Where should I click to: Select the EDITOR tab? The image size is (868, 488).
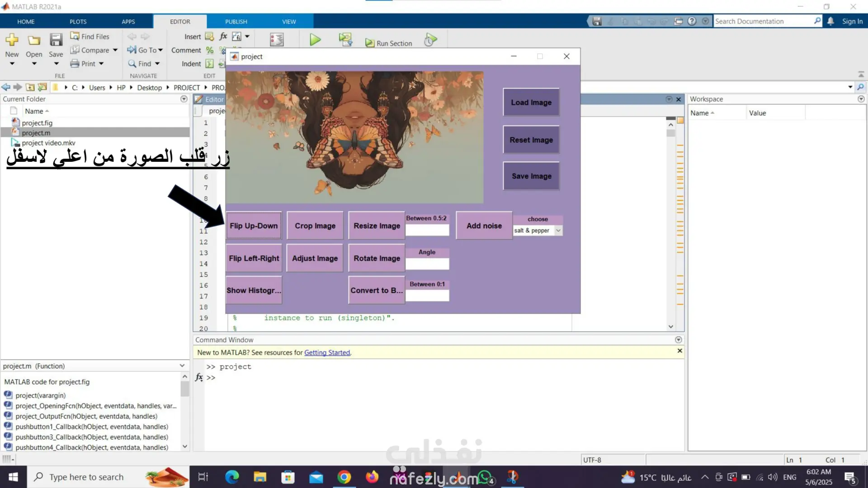pyautogui.click(x=180, y=21)
